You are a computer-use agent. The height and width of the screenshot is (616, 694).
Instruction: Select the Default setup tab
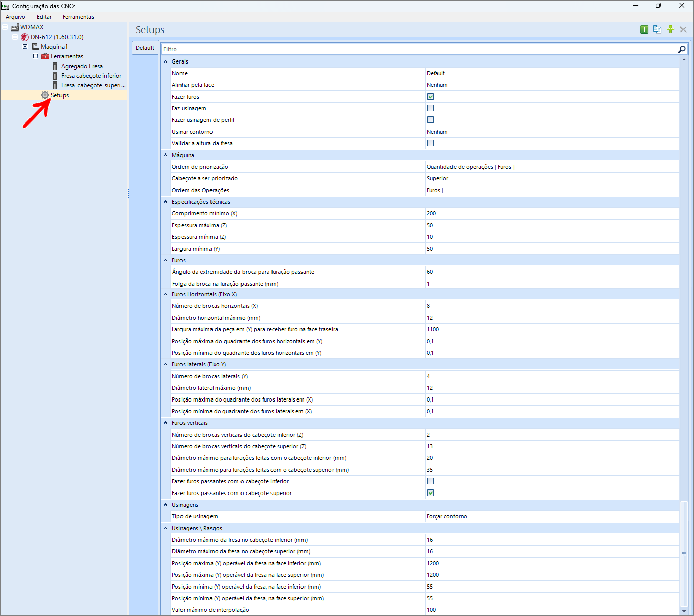pyautogui.click(x=145, y=48)
